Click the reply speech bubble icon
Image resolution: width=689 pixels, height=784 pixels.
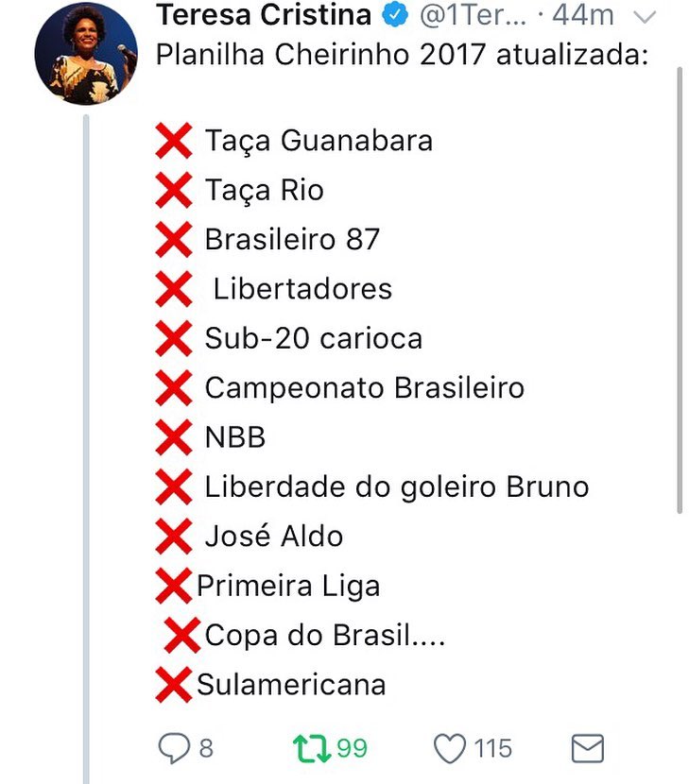tap(174, 749)
